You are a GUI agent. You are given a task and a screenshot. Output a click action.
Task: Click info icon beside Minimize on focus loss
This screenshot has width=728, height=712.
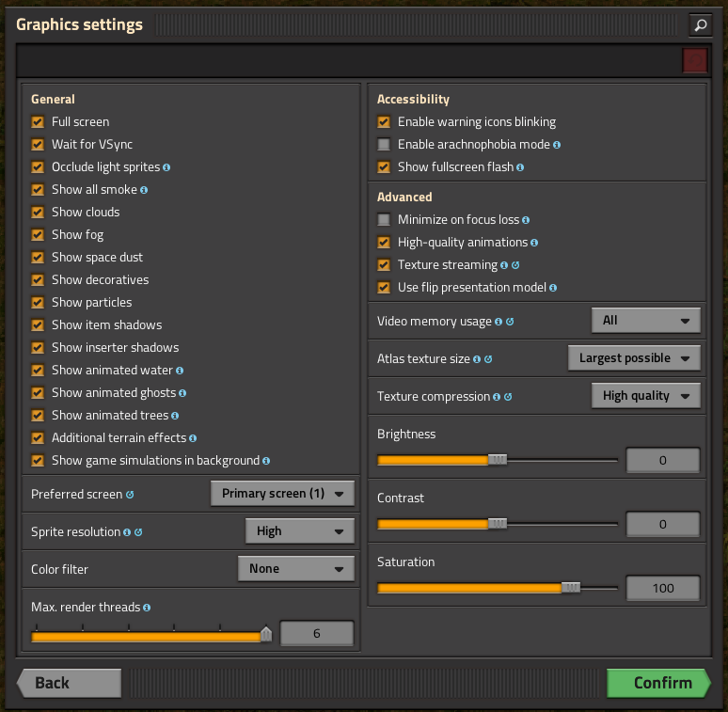(526, 220)
